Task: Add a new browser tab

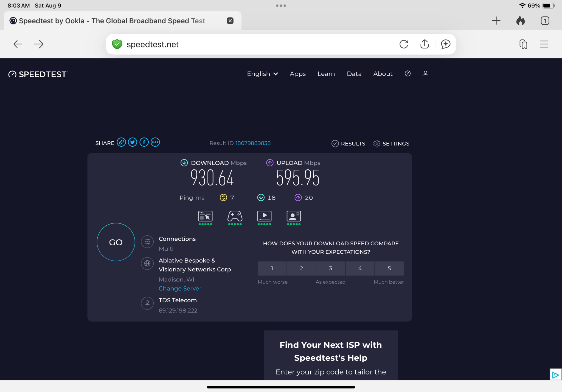Action: pos(496,21)
